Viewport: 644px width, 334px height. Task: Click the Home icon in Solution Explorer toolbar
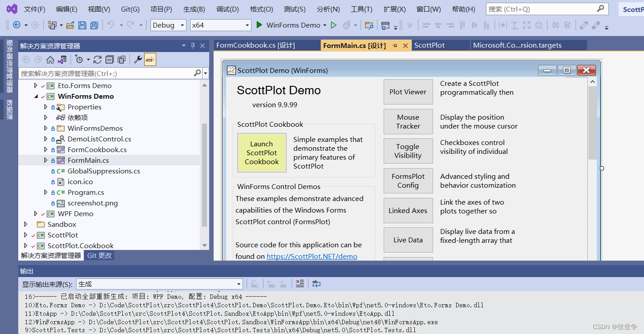pos(50,59)
